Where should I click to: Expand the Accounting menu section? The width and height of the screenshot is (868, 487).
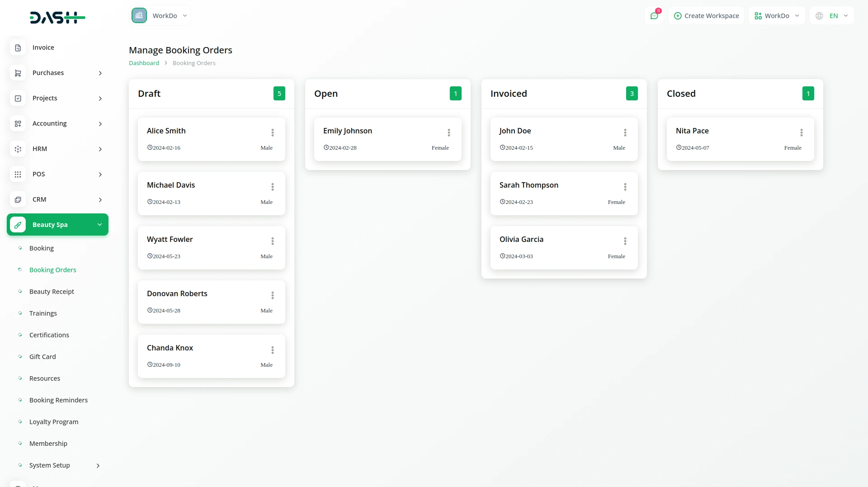(57, 123)
